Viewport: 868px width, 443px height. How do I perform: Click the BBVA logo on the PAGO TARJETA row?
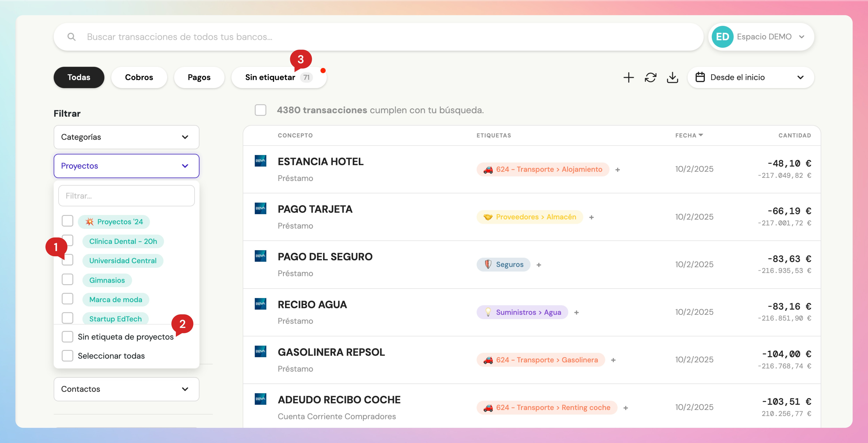pyautogui.click(x=260, y=208)
